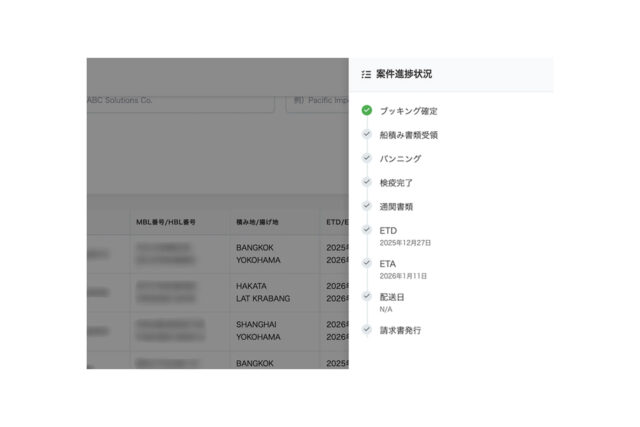Image resolution: width=640 pixels, height=427 pixels.
Task: Select the ブッキング確定 step label
Action: point(409,111)
